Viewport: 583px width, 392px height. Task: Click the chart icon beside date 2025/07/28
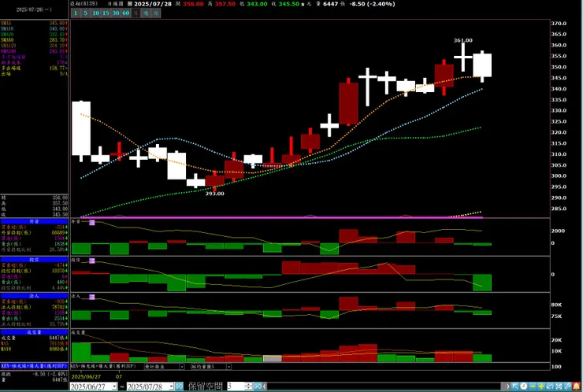(129, 4)
